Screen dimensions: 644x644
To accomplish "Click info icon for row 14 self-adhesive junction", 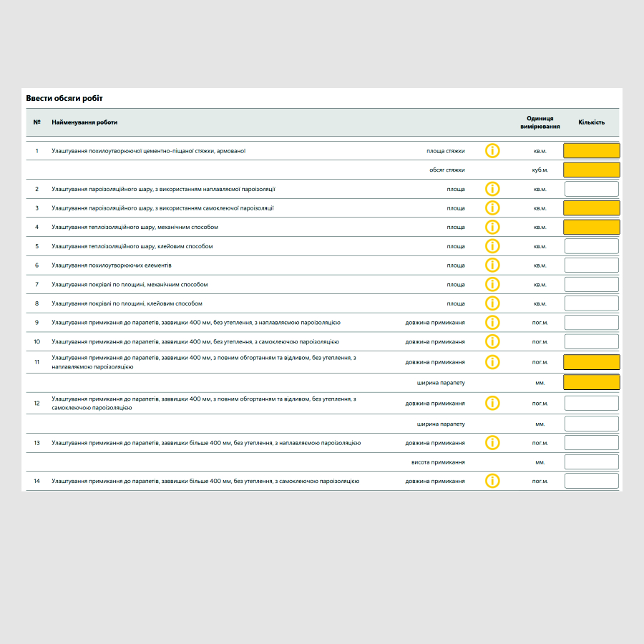I will click(492, 481).
